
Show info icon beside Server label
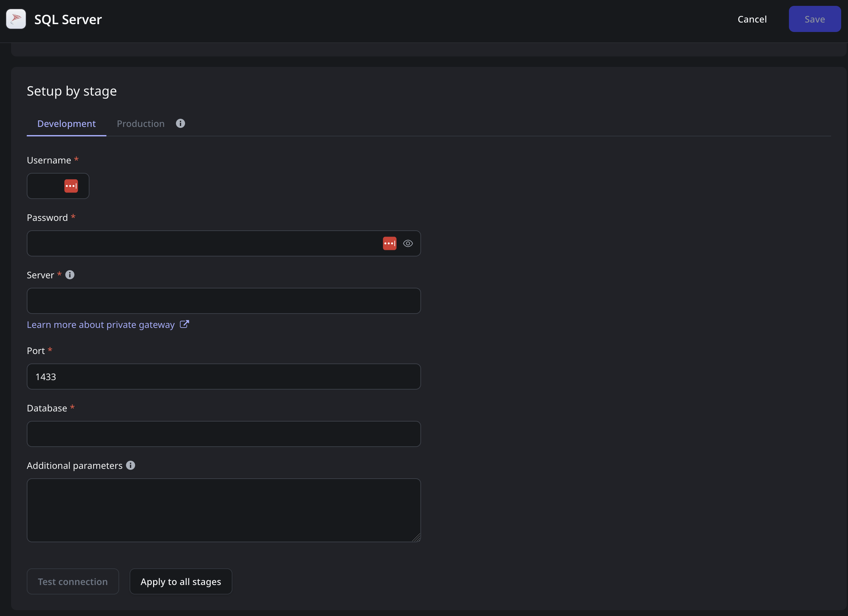pos(70,275)
